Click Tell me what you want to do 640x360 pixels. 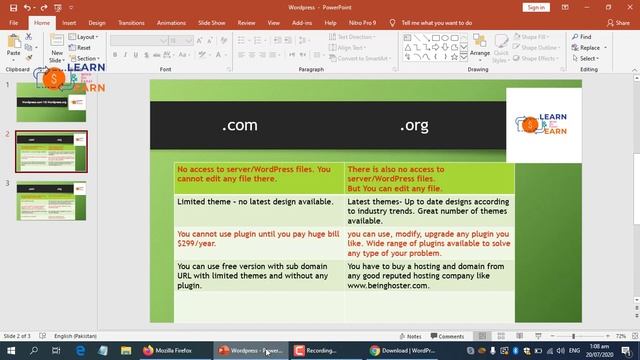(x=437, y=23)
